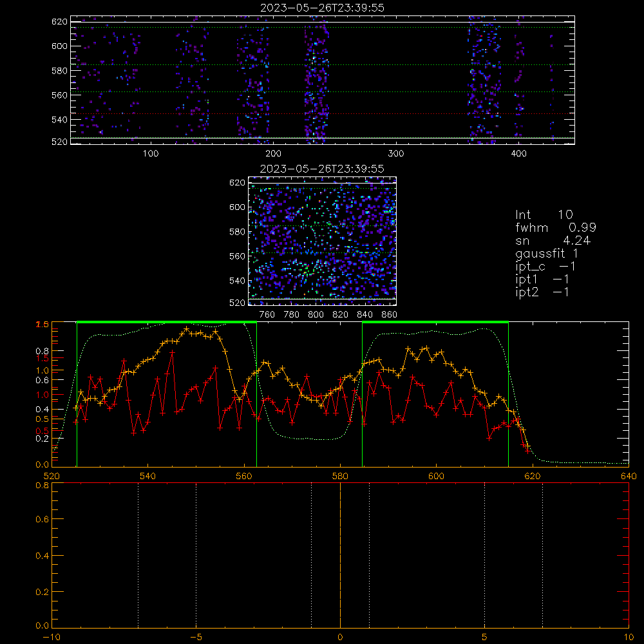Click the 100 x-axis label of the strip plot

(151, 154)
